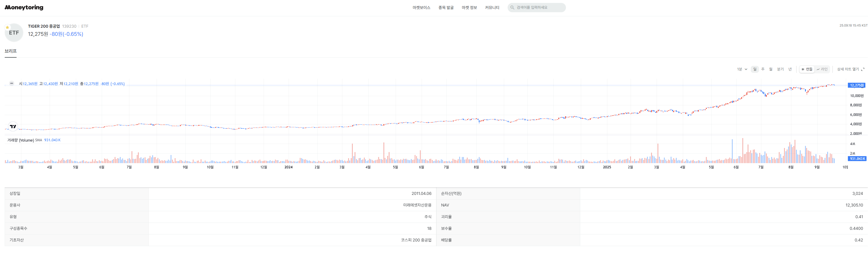
Task: Select the 년 (yearly) interval
Action: point(790,69)
